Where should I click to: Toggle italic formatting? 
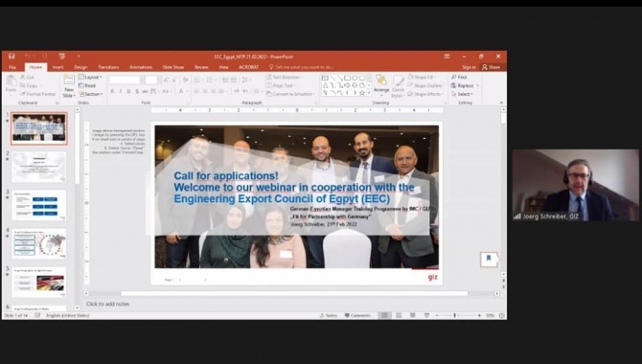pyautogui.click(x=121, y=91)
